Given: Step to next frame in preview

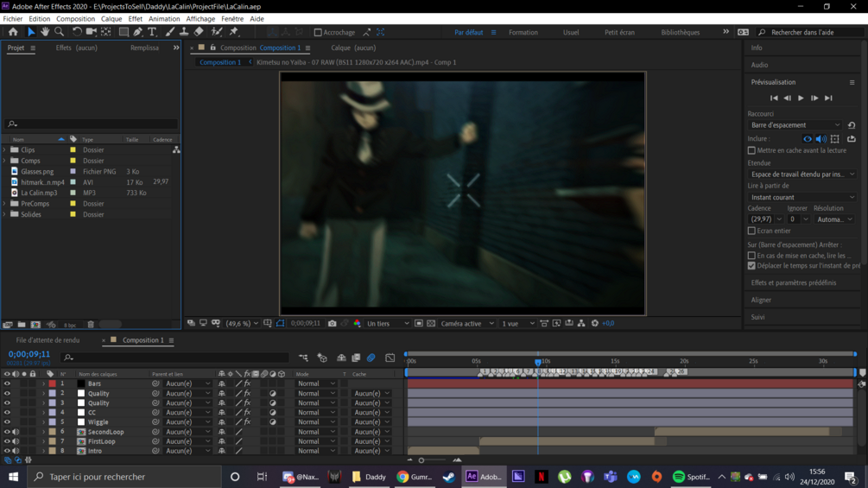Looking at the screenshot, I should pos(814,98).
